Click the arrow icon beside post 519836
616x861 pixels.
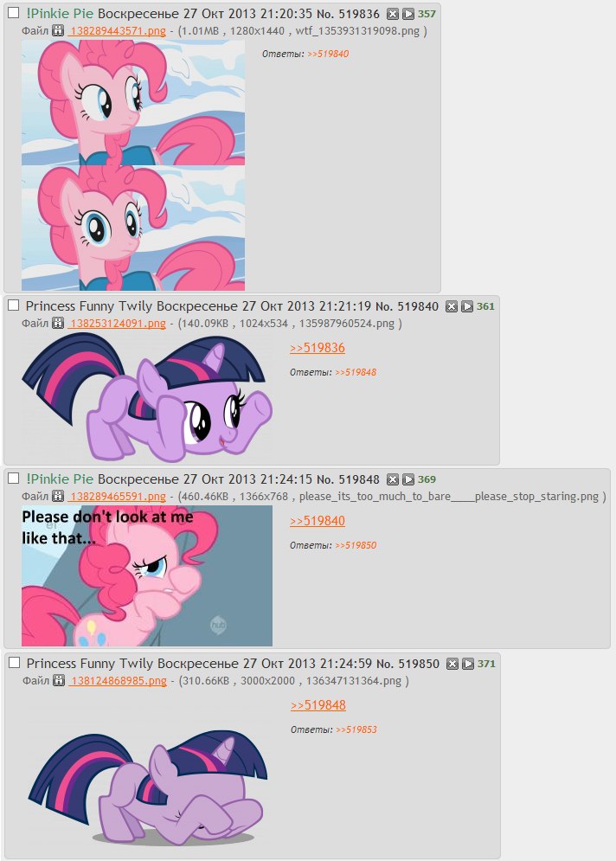(407, 14)
